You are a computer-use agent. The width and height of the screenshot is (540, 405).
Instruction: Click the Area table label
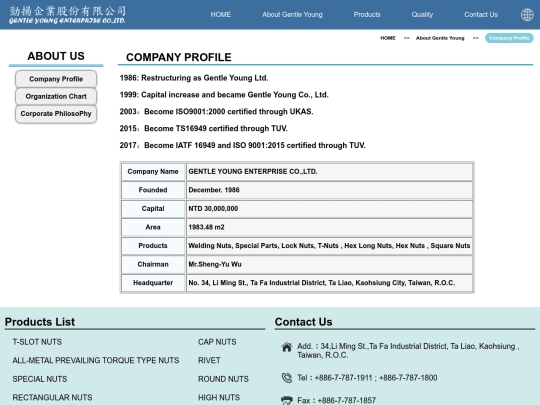pyautogui.click(x=153, y=227)
